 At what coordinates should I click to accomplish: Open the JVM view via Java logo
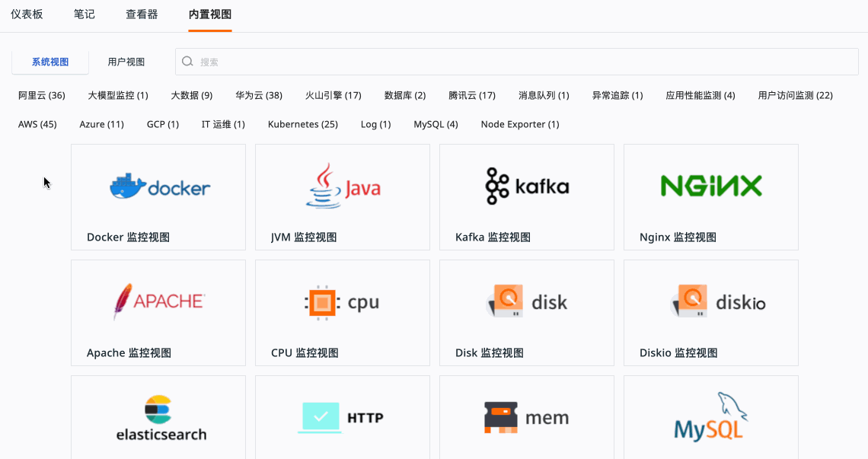pyautogui.click(x=342, y=186)
